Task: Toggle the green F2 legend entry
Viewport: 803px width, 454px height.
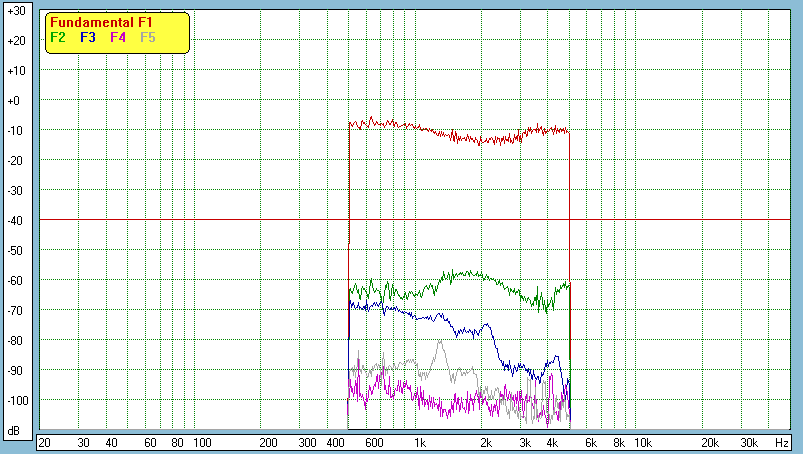Action: point(58,37)
